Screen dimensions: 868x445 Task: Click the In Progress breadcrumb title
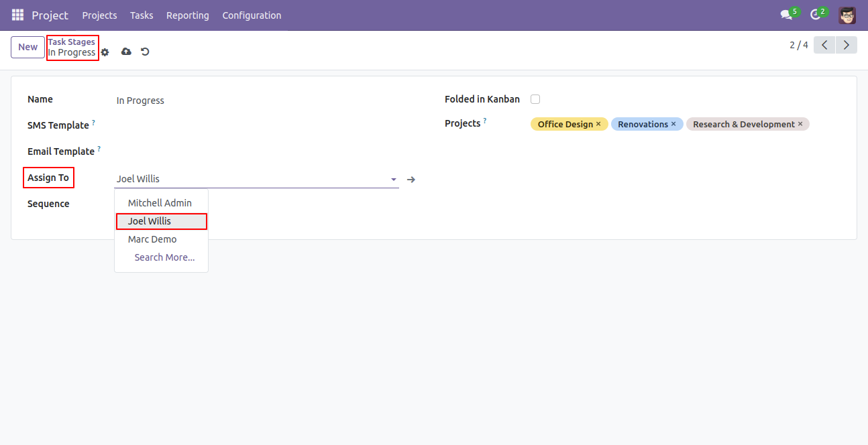pyautogui.click(x=71, y=52)
